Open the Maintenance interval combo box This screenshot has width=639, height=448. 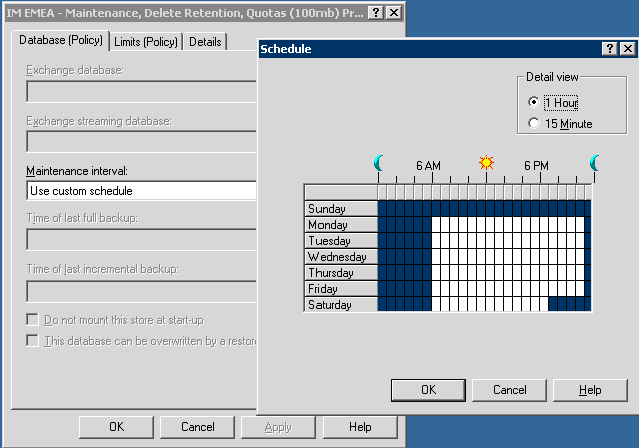point(140,191)
